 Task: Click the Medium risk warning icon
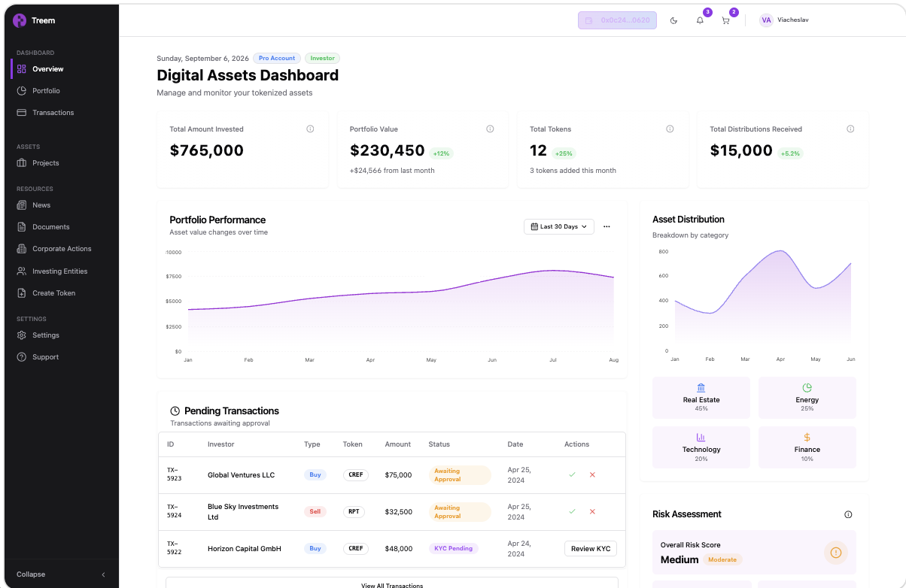[x=835, y=553]
